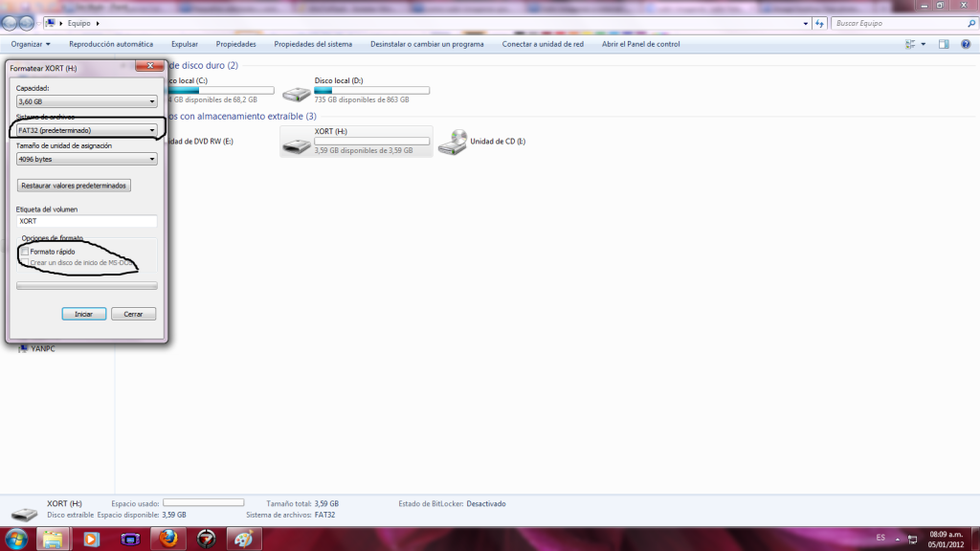
Task: Click Conectar a unidad de red
Action: point(543,44)
